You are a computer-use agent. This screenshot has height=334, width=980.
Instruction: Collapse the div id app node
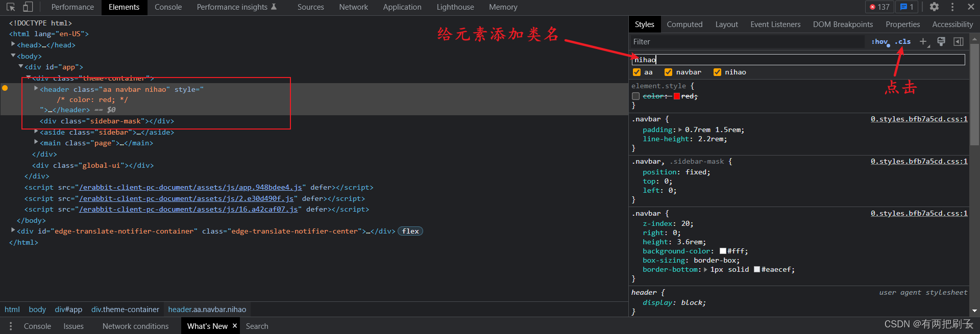tap(21, 67)
